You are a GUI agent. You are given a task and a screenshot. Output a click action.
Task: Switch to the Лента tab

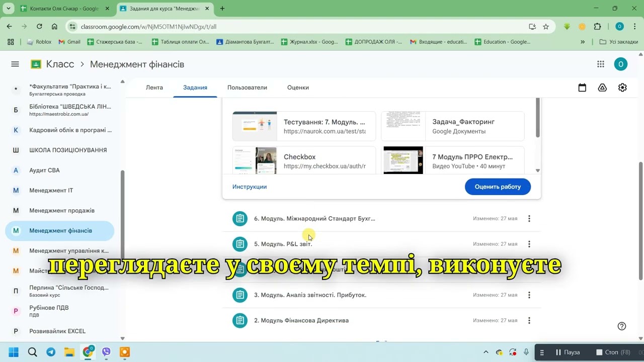click(154, 87)
